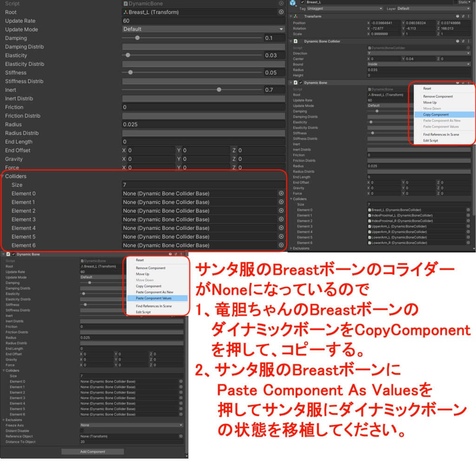Click the Position X field showing -0.03664641
The image size is (476, 475).
(385, 23)
